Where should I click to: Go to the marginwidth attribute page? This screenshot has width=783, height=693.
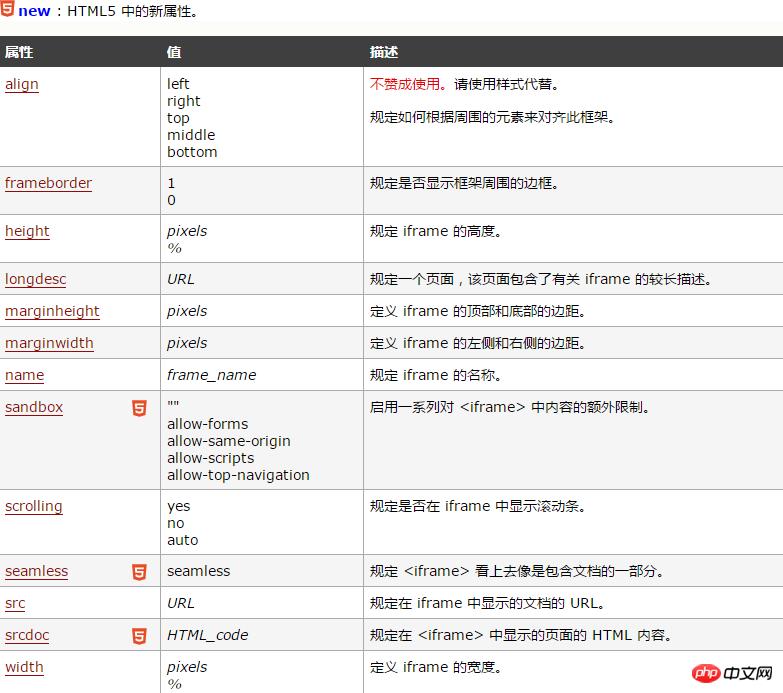tap(49, 343)
